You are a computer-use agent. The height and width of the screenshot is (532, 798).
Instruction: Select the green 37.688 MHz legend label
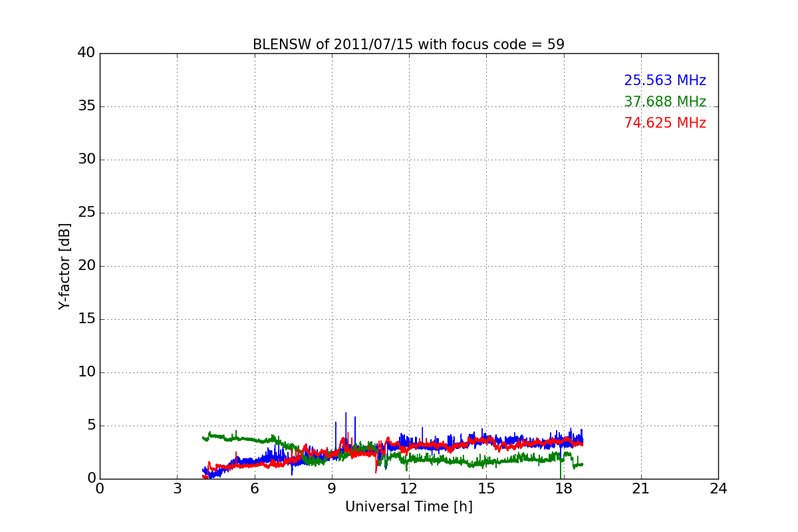665,102
